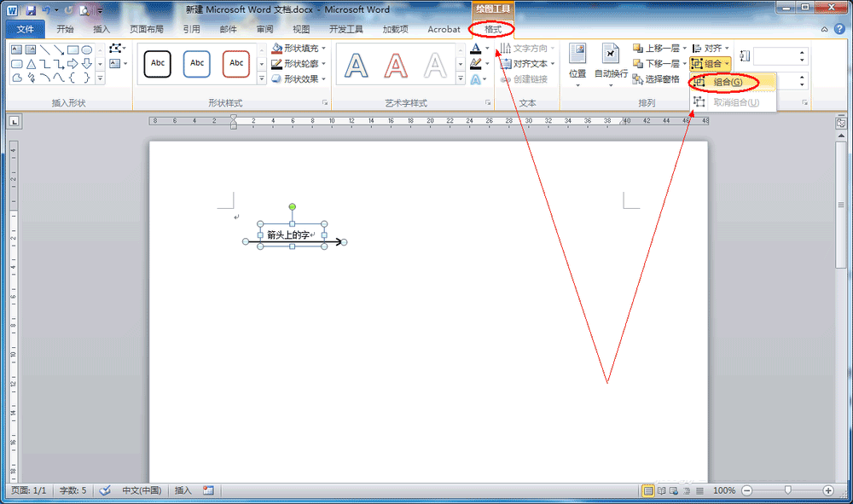Image resolution: width=853 pixels, height=504 pixels.
Task: Click the 文件 (File) button
Action: click(25, 29)
